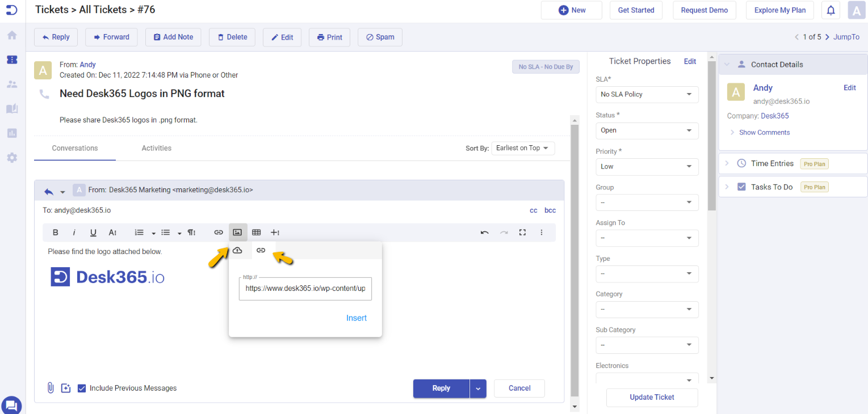Undo the last edit
The height and width of the screenshot is (414, 868).
tap(484, 233)
